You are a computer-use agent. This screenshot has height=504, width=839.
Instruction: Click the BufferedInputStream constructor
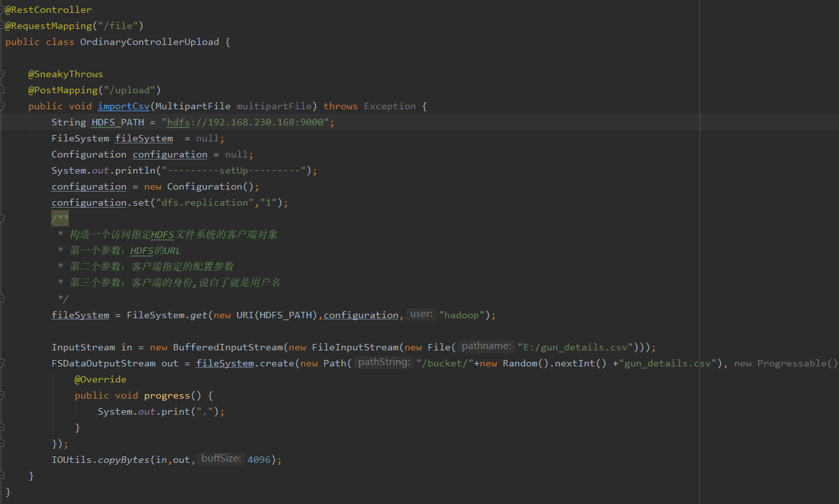228,347
